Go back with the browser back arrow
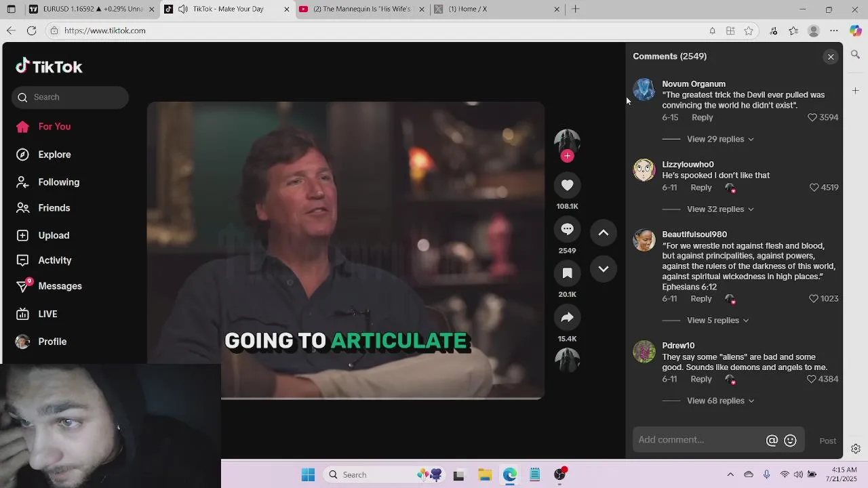This screenshot has height=488, width=868. [x=11, y=30]
